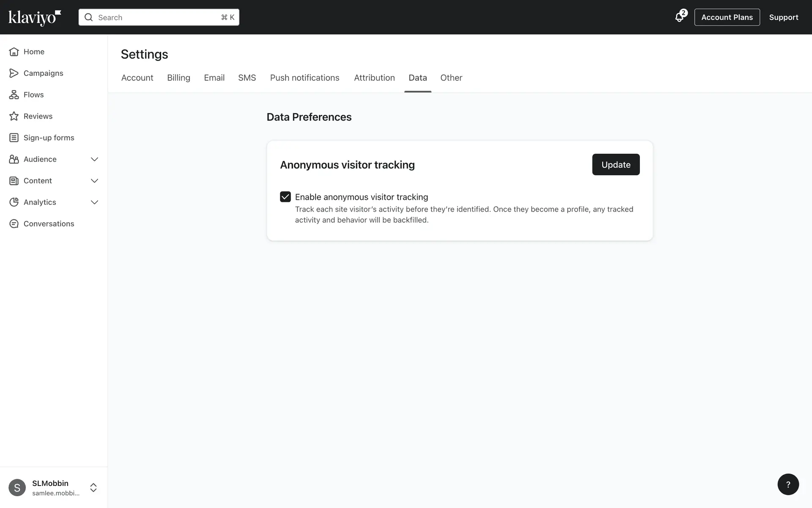Open Campaigns paper-plane icon
Viewport: 812px width, 508px height.
click(14, 73)
